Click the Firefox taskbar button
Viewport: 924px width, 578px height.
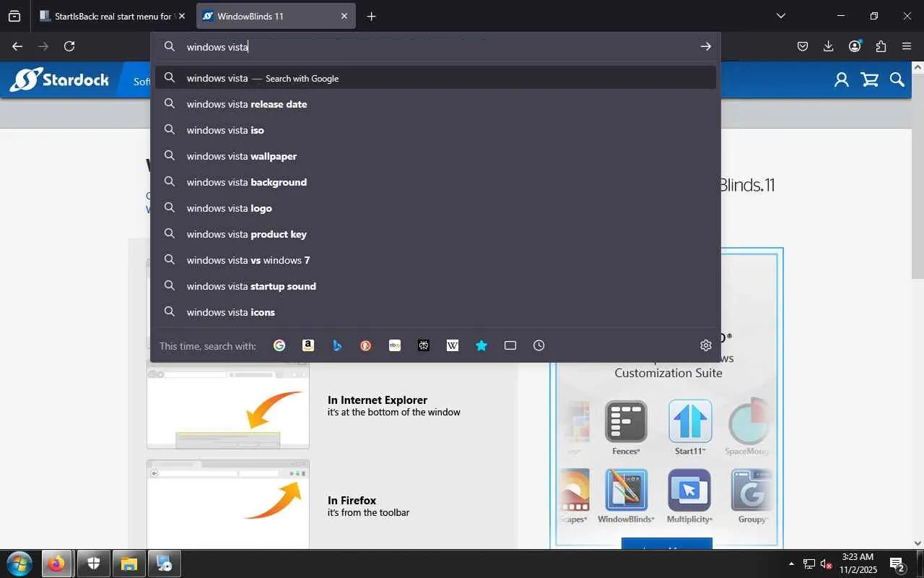(56, 564)
